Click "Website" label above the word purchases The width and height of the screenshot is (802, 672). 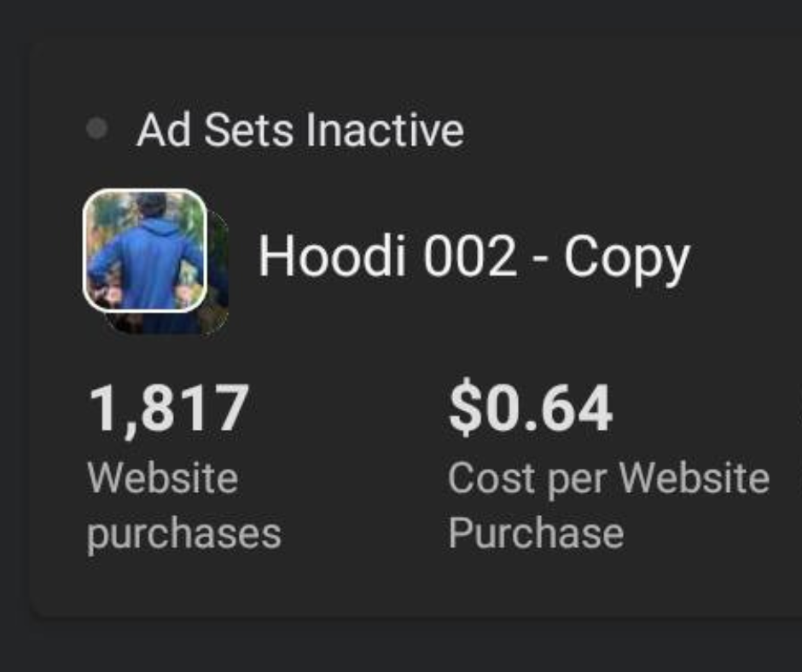point(163,478)
